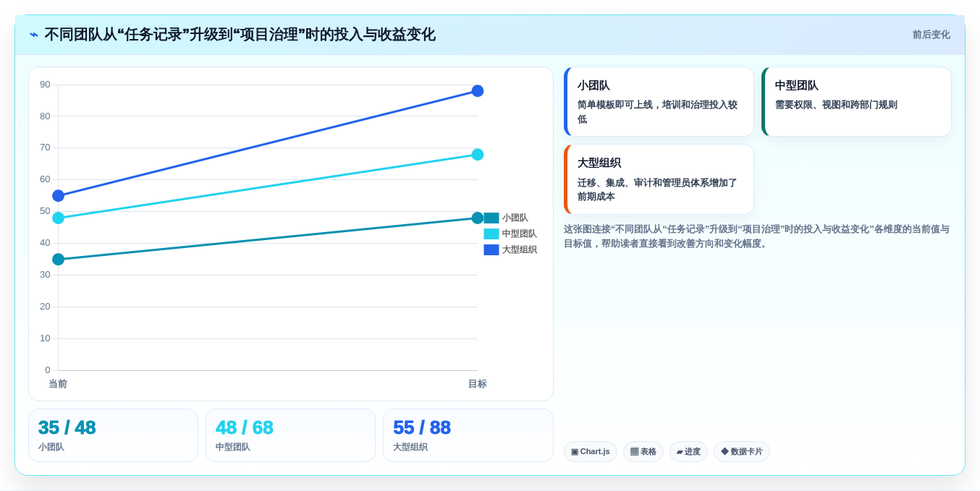Open the 48 / 68 中型团队 stat card

tap(290, 435)
